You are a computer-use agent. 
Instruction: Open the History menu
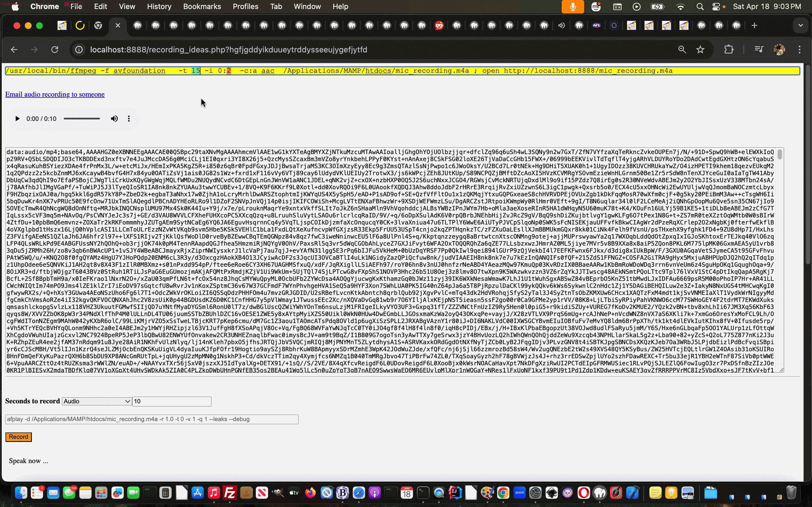pos(159,6)
